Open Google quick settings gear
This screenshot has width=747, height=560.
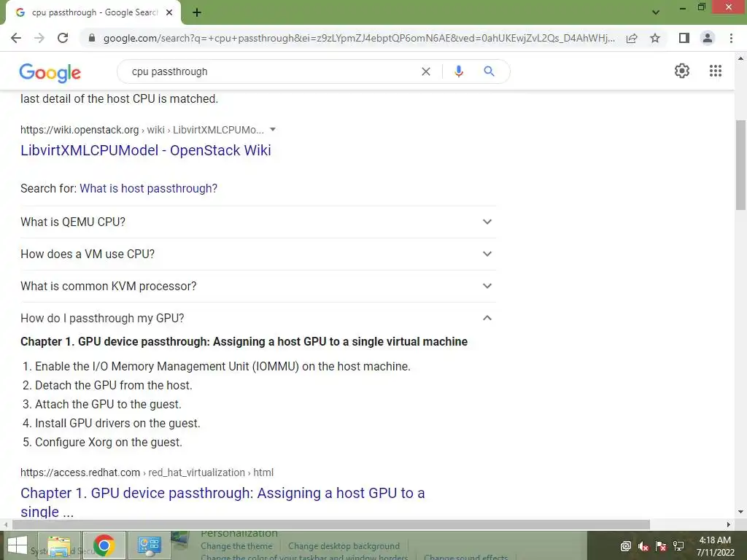point(682,71)
